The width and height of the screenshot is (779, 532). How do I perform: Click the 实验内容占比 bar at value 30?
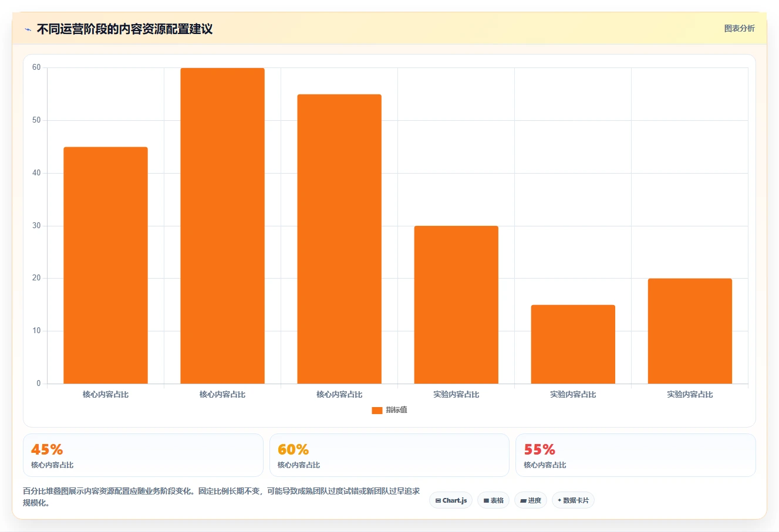[456, 304]
